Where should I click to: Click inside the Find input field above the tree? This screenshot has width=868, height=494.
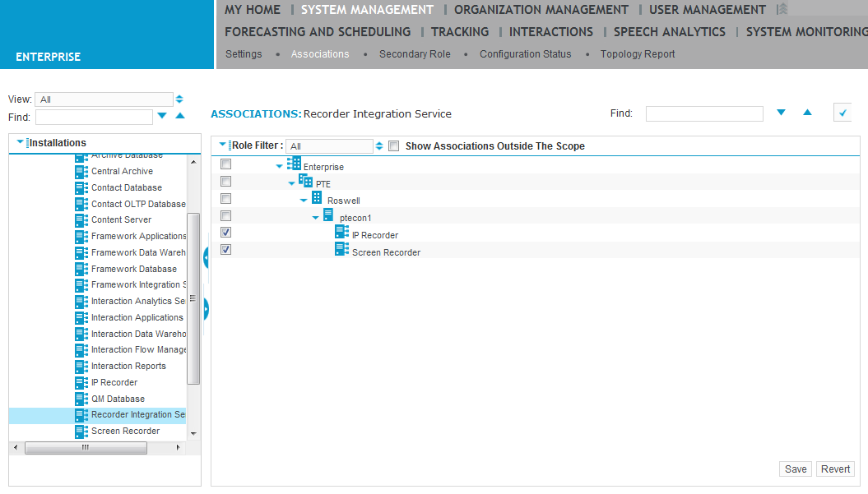pos(94,116)
